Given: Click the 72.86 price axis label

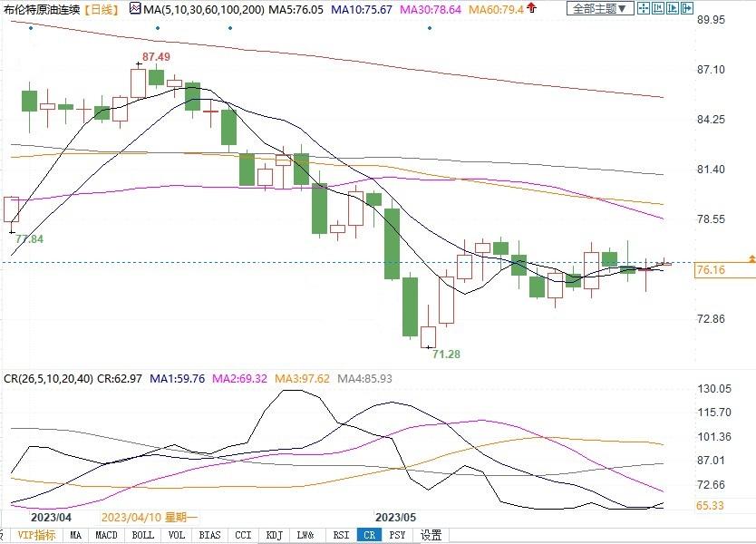Looking at the screenshot, I should (x=711, y=319).
